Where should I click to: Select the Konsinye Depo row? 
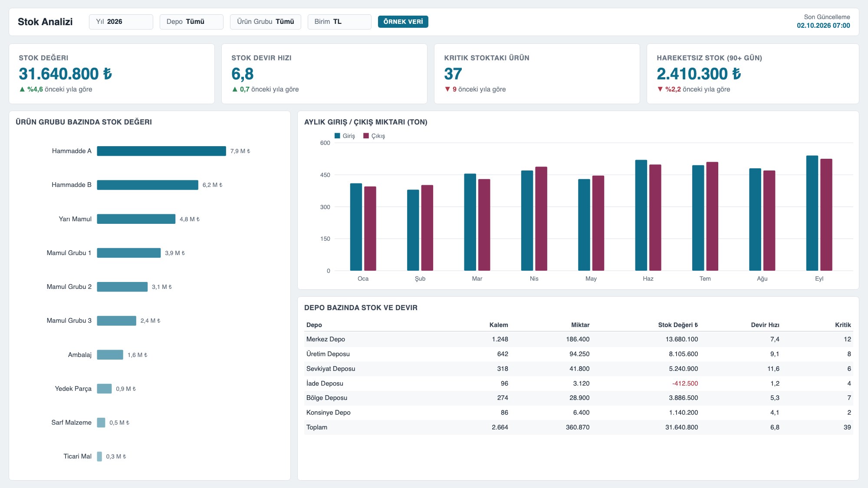click(x=579, y=413)
